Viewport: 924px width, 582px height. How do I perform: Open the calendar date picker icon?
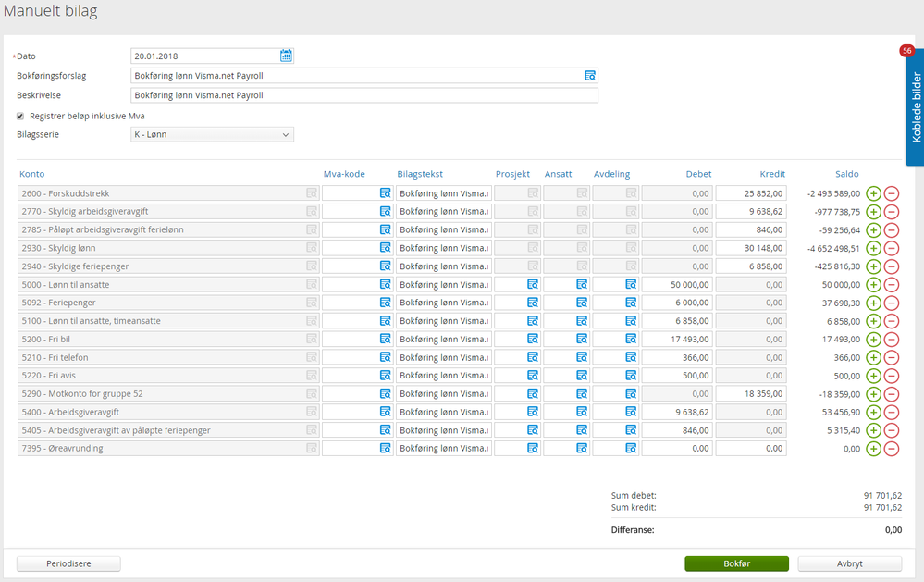point(286,56)
